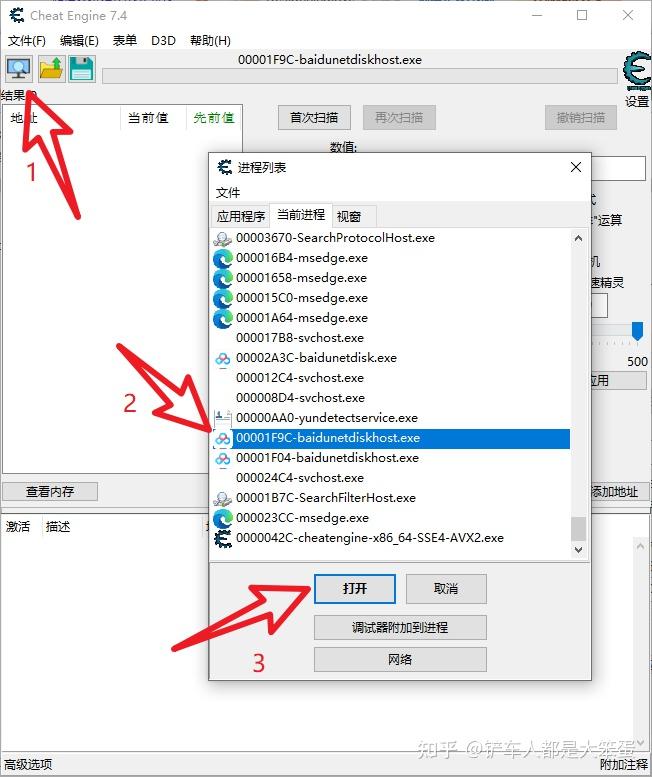This screenshot has height=777, width=652.
Task: Click the process list scrollbar down arrow
Action: point(578,550)
